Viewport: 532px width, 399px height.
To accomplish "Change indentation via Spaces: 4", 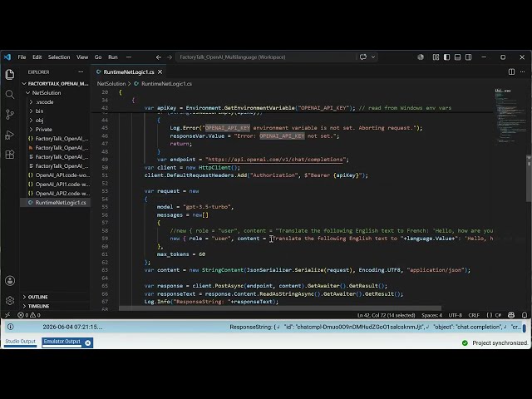I will tap(431, 315).
